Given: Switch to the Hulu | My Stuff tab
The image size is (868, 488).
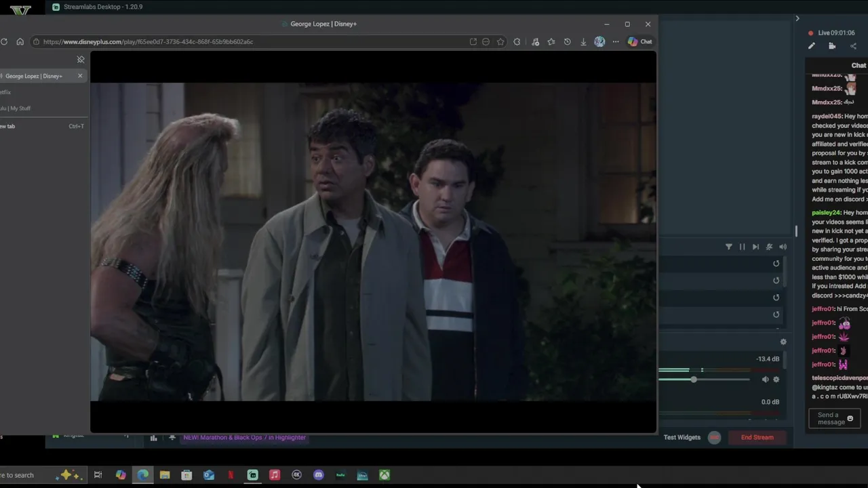Looking at the screenshot, I should (15, 108).
